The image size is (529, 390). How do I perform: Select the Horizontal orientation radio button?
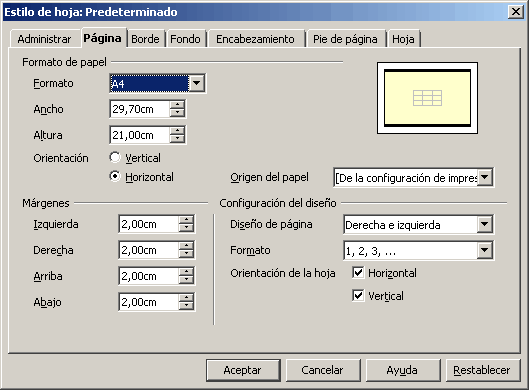(115, 176)
